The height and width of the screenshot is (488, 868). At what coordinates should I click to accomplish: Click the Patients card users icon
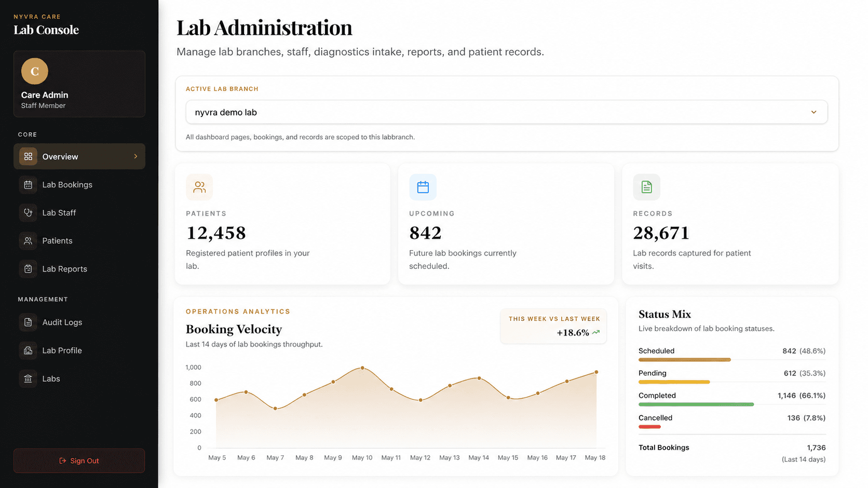tap(199, 187)
